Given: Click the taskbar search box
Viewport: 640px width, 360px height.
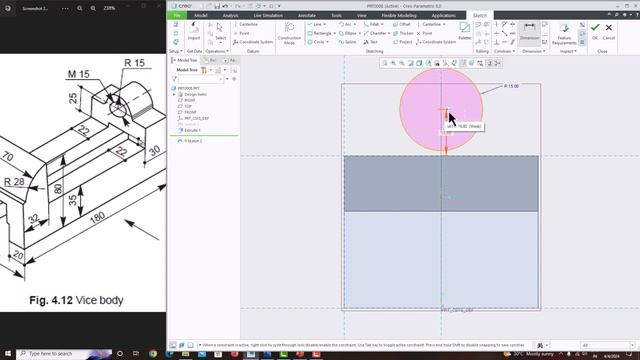Looking at the screenshot, I should click(x=64, y=353).
